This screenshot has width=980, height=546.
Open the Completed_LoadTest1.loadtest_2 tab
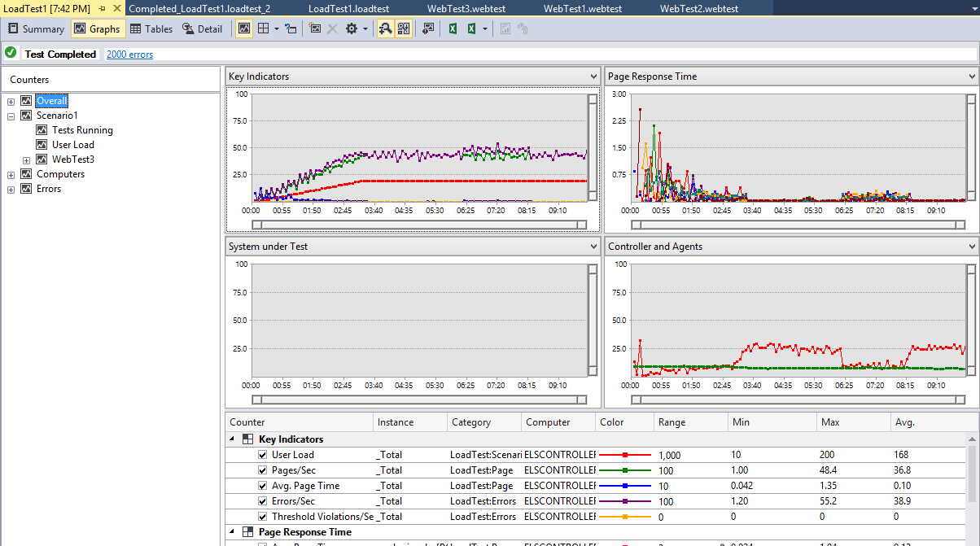[199, 8]
